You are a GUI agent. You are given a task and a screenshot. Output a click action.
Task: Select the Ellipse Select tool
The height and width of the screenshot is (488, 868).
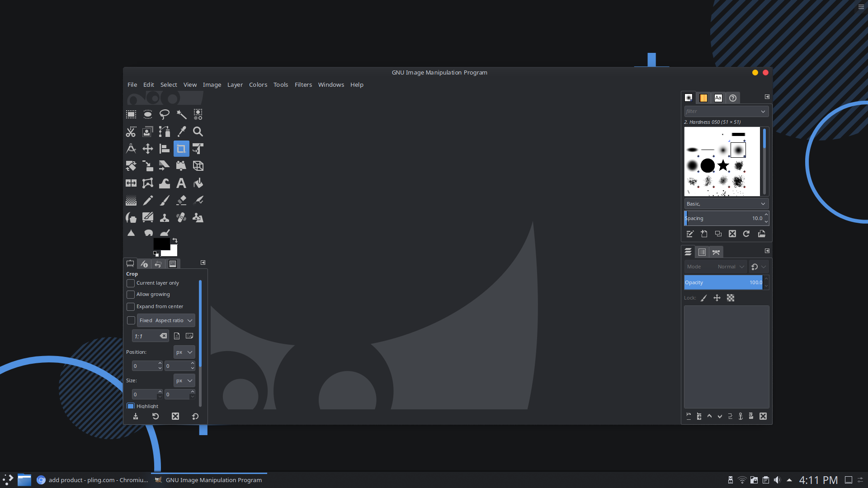[x=148, y=114]
